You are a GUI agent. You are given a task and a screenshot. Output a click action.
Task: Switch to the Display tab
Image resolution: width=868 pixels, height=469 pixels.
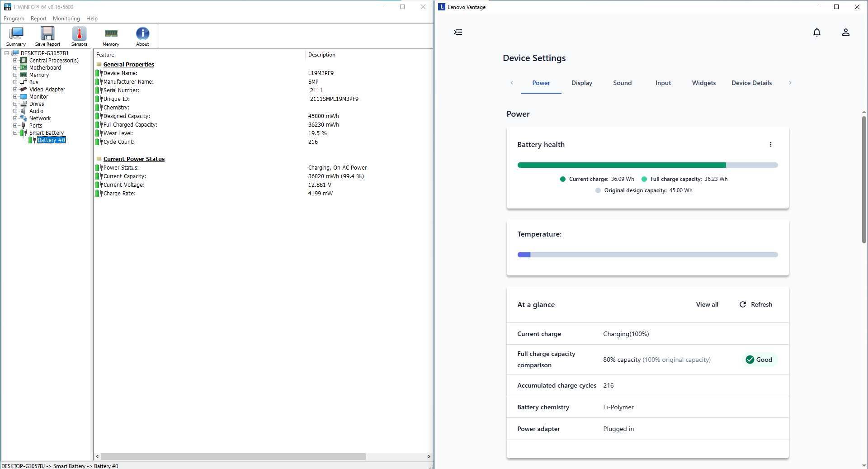[x=581, y=83]
